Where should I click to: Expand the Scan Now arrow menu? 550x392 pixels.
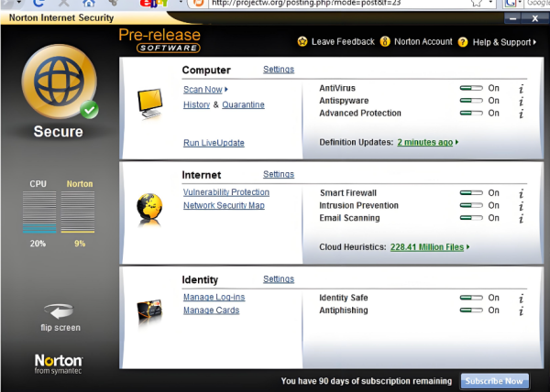click(x=226, y=90)
